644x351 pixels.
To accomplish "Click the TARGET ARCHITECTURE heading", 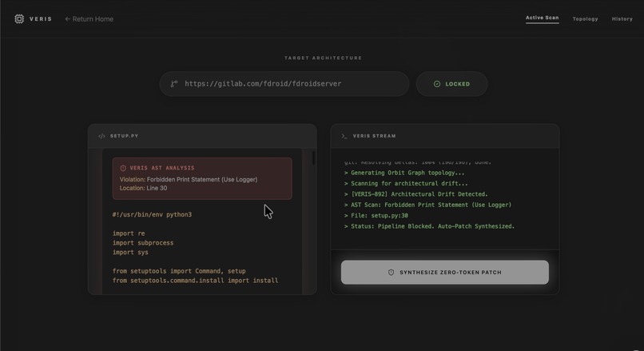I will (x=324, y=58).
